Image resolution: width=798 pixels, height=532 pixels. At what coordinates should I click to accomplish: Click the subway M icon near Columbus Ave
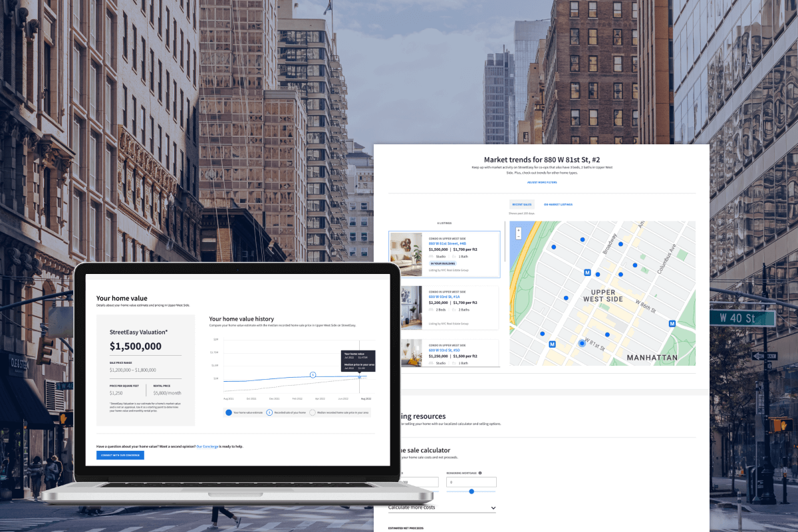tap(672, 323)
